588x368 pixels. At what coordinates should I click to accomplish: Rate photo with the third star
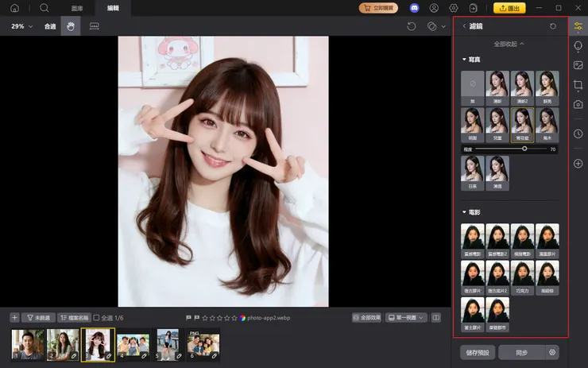[219, 318]
